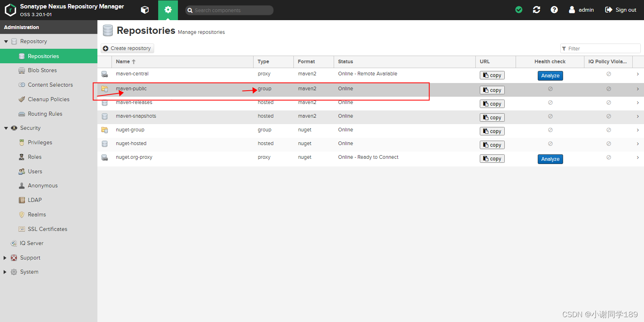Open Cleanup Policies
This screenshot has height=322, width=644.
[49, 99]
